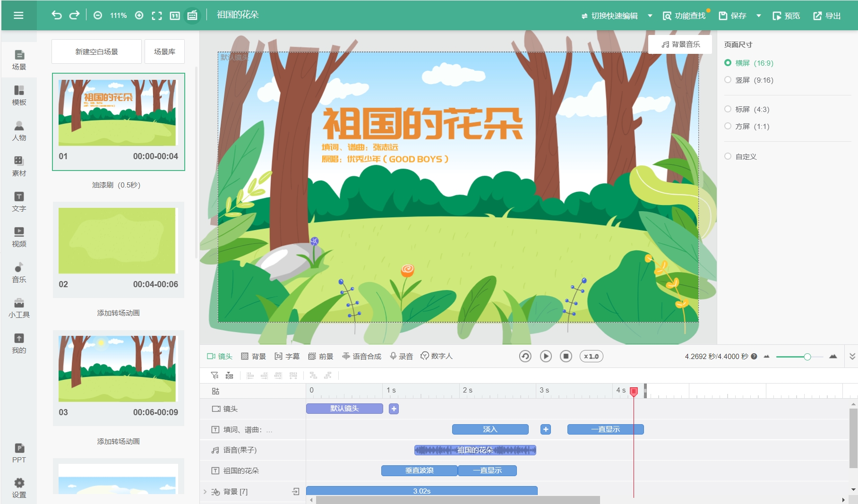Screen dimensions: 858x504
Task: Select custom 自定义 page size
Action: 741,156
